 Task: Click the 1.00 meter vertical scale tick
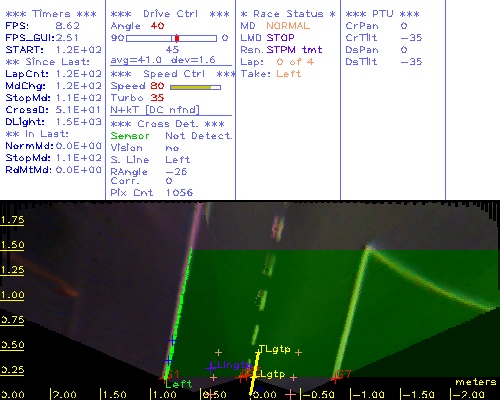12,295
